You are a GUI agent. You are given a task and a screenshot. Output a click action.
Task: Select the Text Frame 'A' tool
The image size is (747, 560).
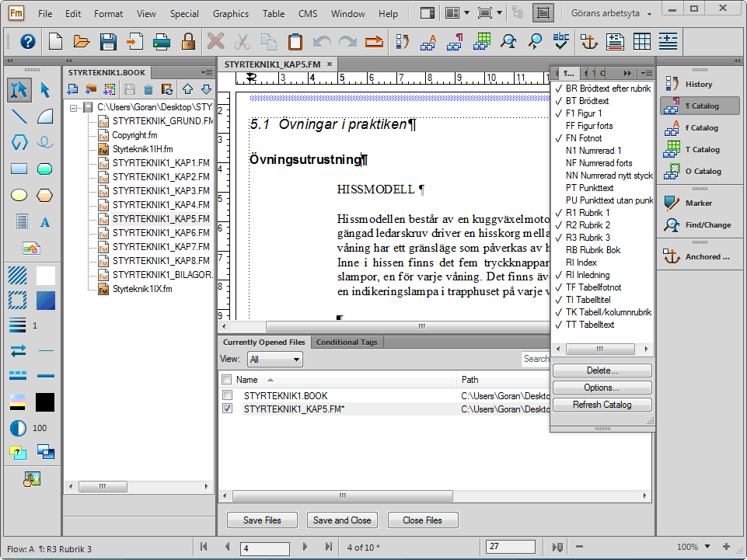(x=45, y=222)
